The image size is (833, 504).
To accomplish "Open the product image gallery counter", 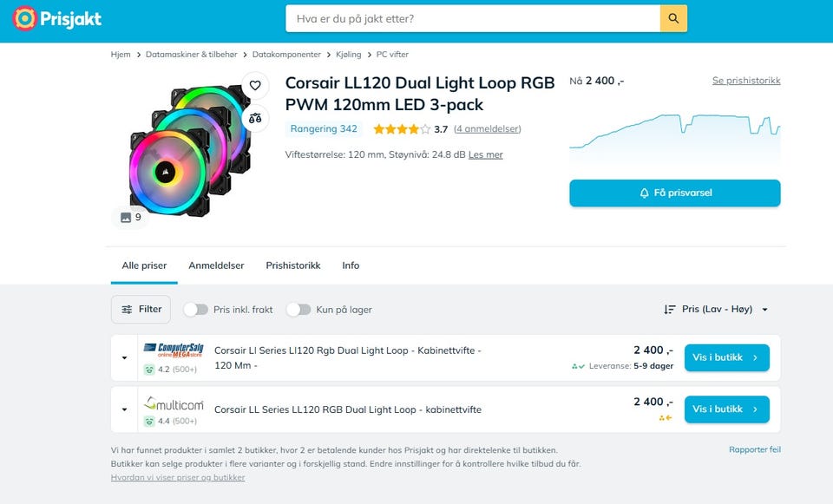I will click(130, 217).
